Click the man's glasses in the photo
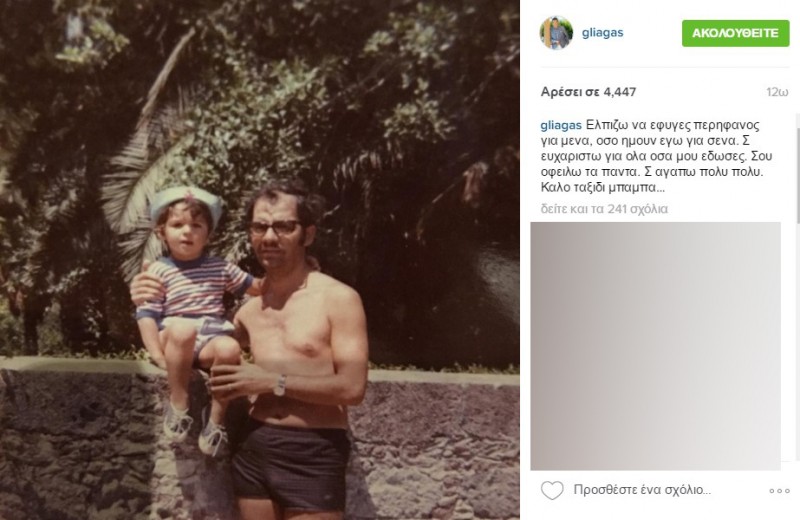 pos(274,228)
